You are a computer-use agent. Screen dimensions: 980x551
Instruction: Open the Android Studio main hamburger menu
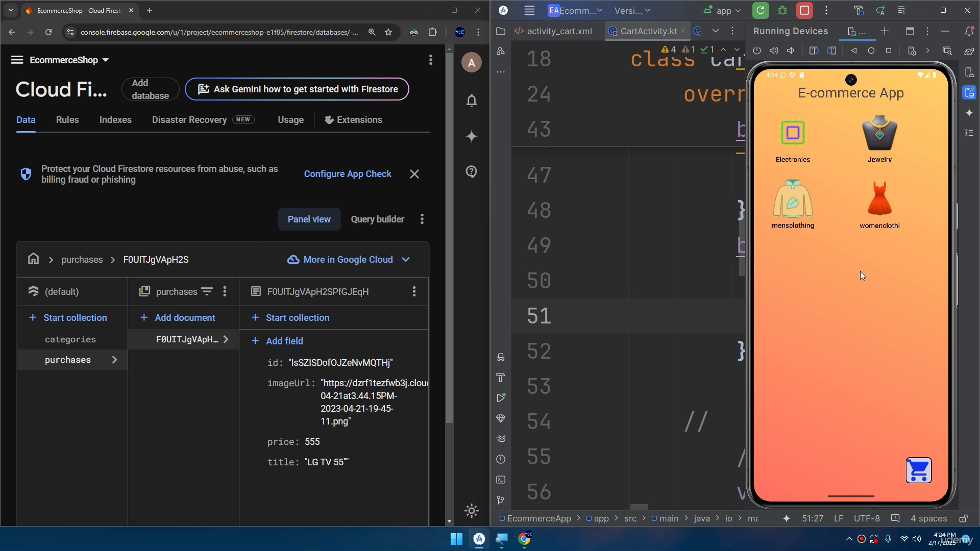point(529,10)
